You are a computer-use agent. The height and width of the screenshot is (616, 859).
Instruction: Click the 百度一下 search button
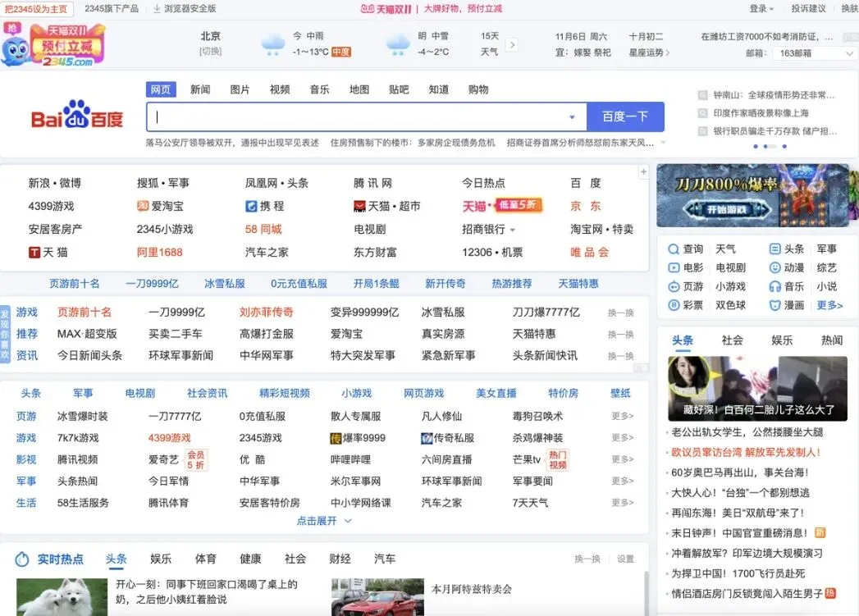[x=625, y=116]
